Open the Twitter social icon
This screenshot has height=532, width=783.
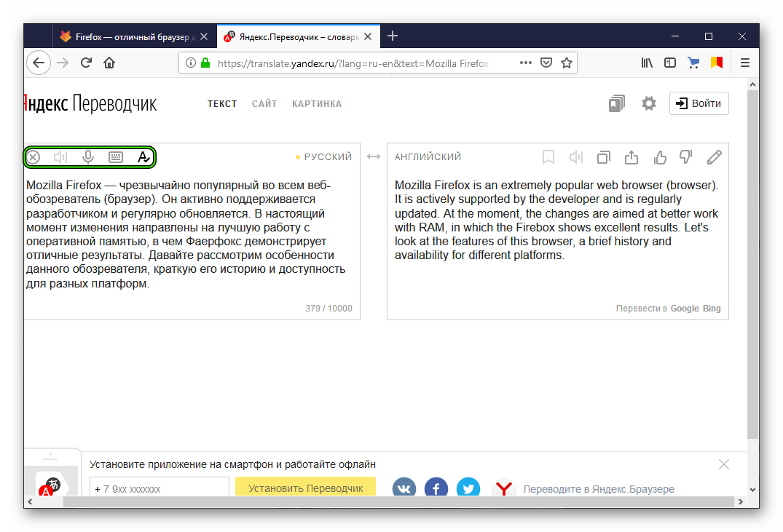(x=468, y=487)
